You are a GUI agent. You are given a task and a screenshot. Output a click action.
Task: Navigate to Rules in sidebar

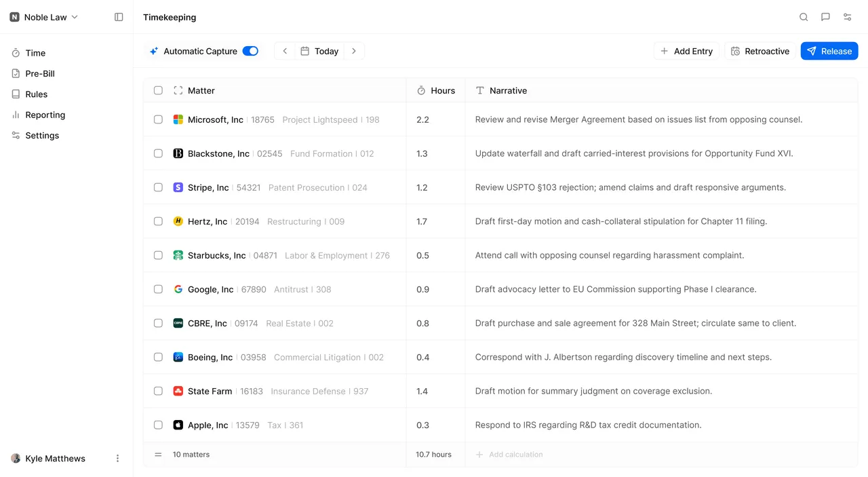click(66, 94)
